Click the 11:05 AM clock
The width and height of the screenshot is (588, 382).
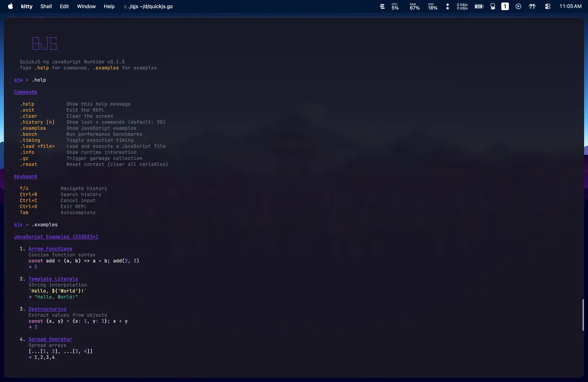coord(570,6)
